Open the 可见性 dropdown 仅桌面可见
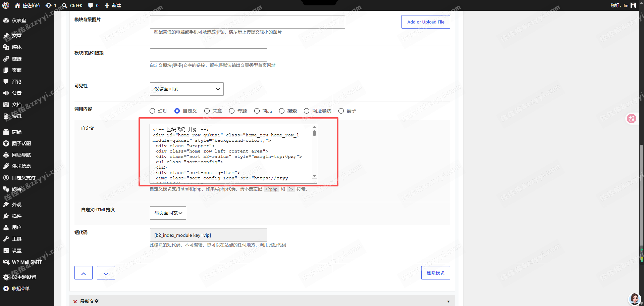 (187, 89)
